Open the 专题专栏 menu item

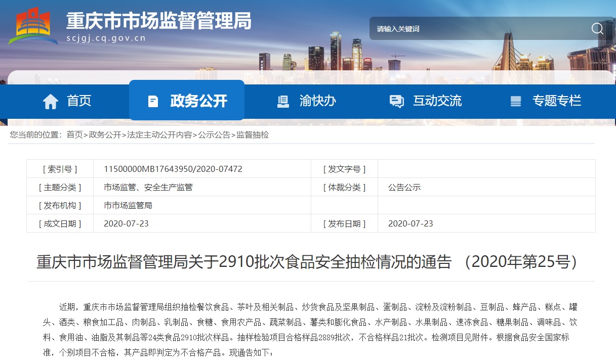coord(556,101)
